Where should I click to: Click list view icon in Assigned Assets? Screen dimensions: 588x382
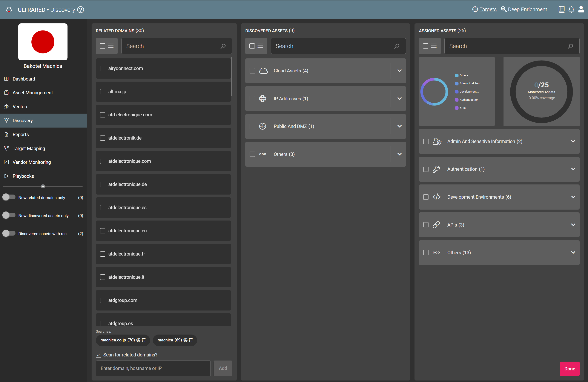click(x=434, y=46)
